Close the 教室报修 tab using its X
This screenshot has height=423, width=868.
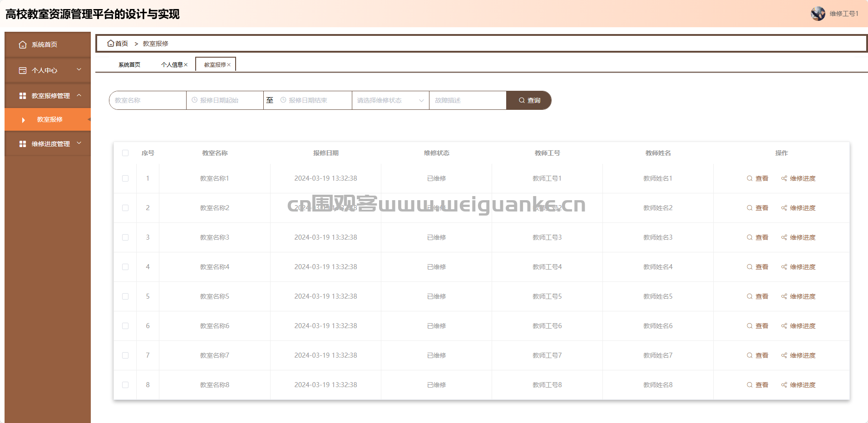(x=229, y=65)
